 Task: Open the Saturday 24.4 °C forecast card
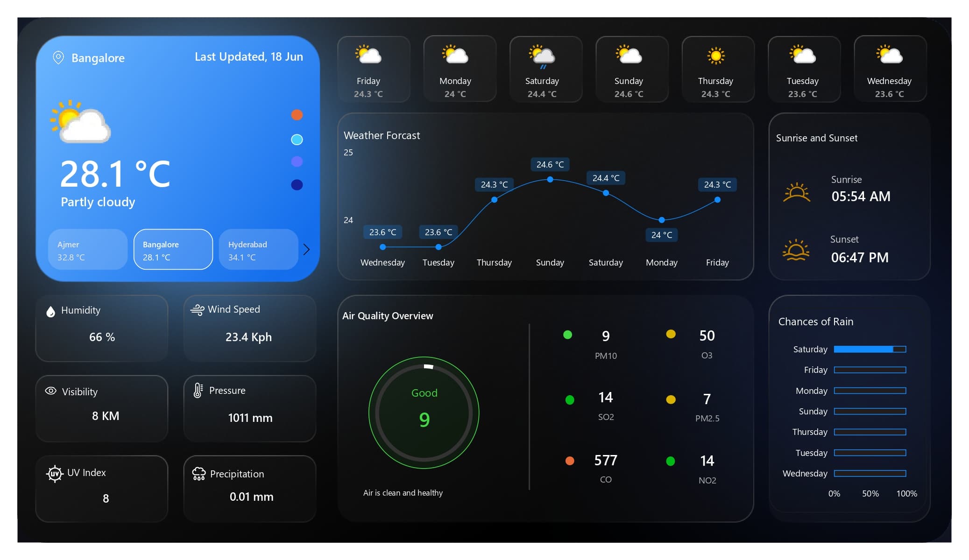pyautogui.click(x=546, y=69)
